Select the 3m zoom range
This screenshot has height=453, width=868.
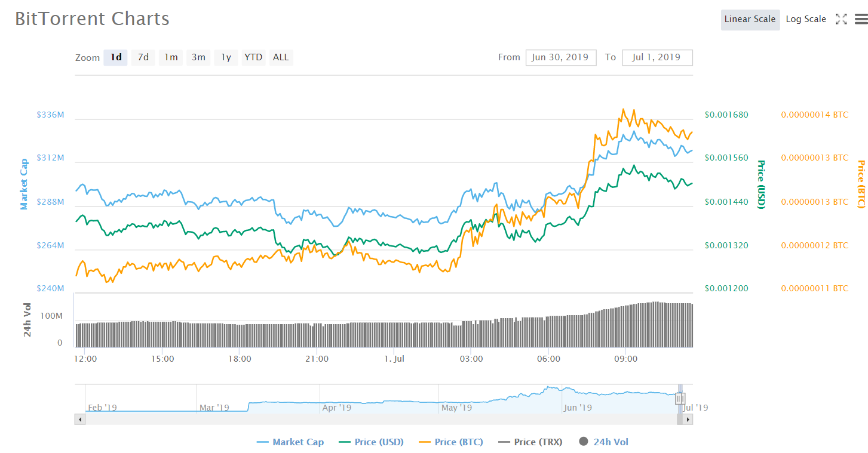pos(198,57)
